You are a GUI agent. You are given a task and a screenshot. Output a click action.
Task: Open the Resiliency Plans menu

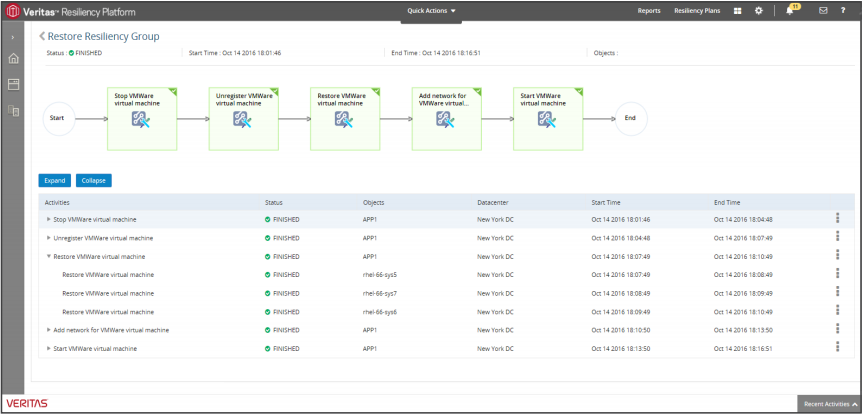coord(697,11)
